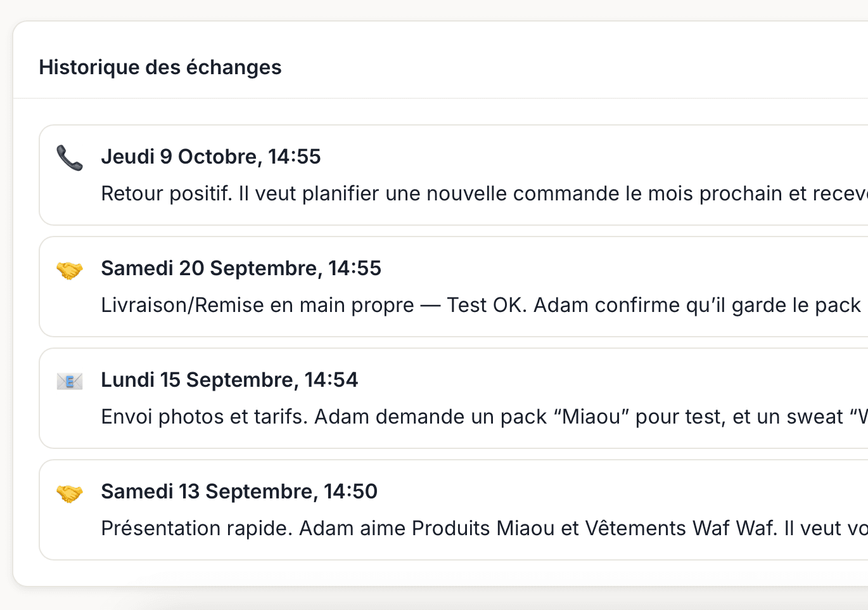Click the Lundi 15 Septembre, 14:54 timestamp
The height and width of the screenshot is (610, 868).
pos(229,379)
